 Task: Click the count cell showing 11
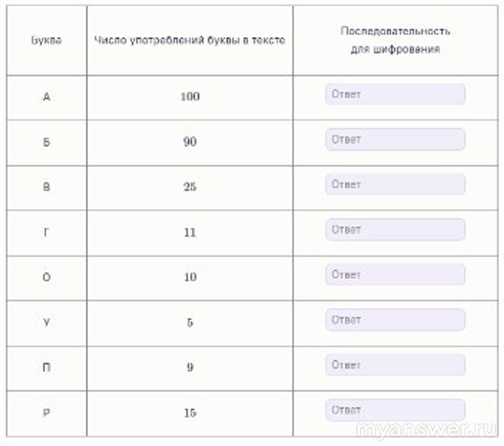(x=190, y=233)
